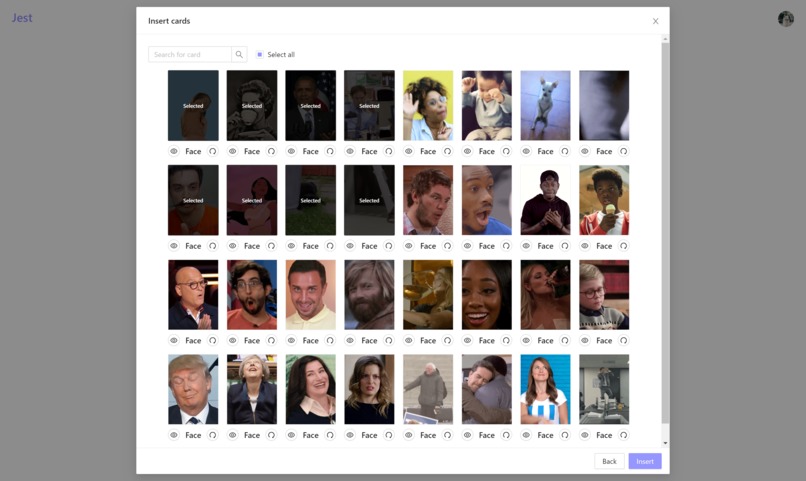Screen dimensions: 806x481
Task: Click eye icon under orange shirt man card
Action: 174,246
